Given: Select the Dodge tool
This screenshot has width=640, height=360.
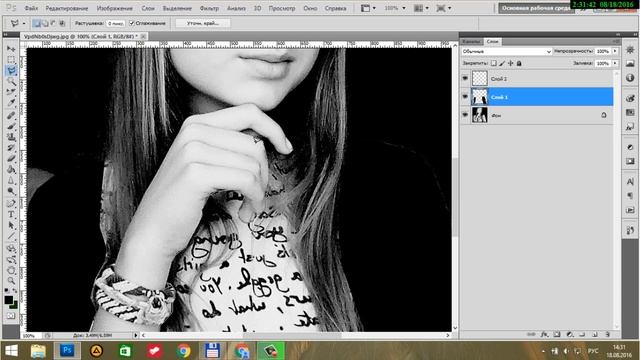Looking at the screenshot, I should tap(11, 191).
